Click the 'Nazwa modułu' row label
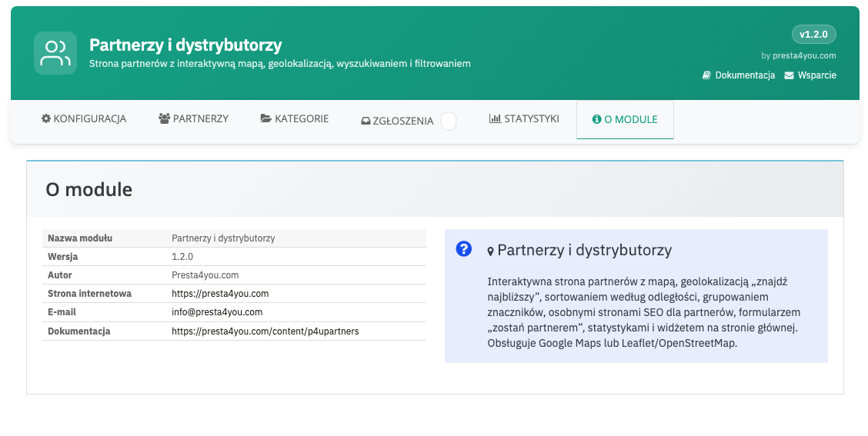 pyautogui.click(x=80, y=238)
